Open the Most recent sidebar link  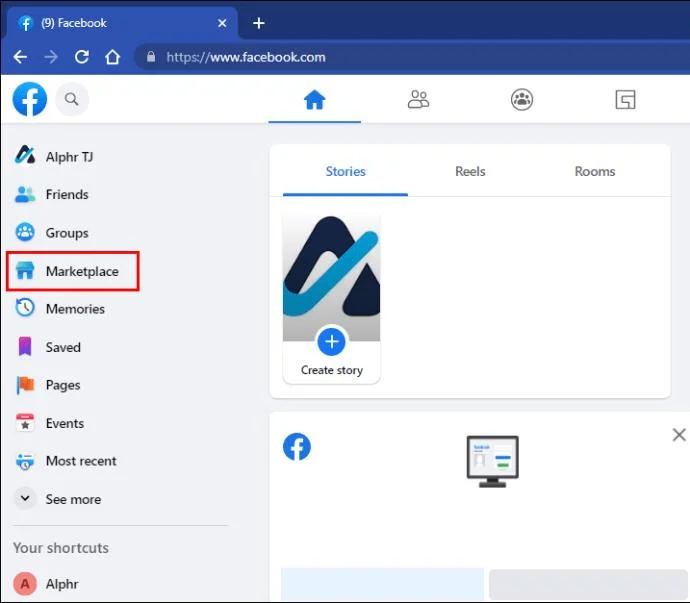[x=81, y=461]
